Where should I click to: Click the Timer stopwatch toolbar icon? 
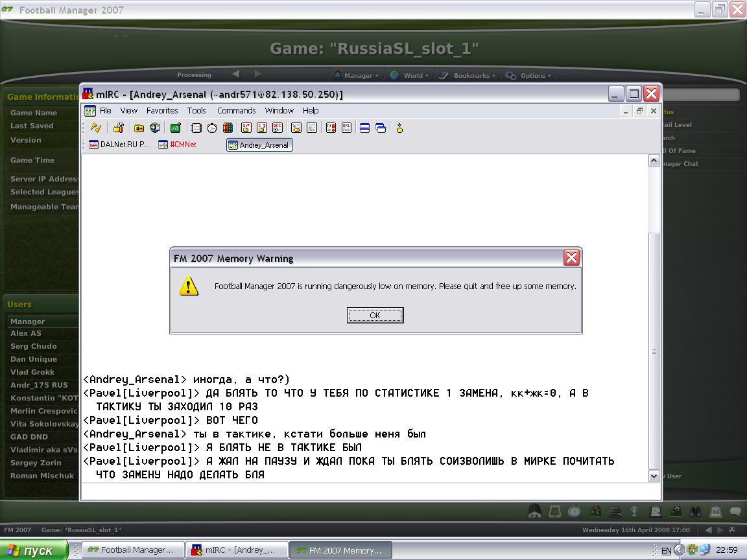tap(212, 128)
